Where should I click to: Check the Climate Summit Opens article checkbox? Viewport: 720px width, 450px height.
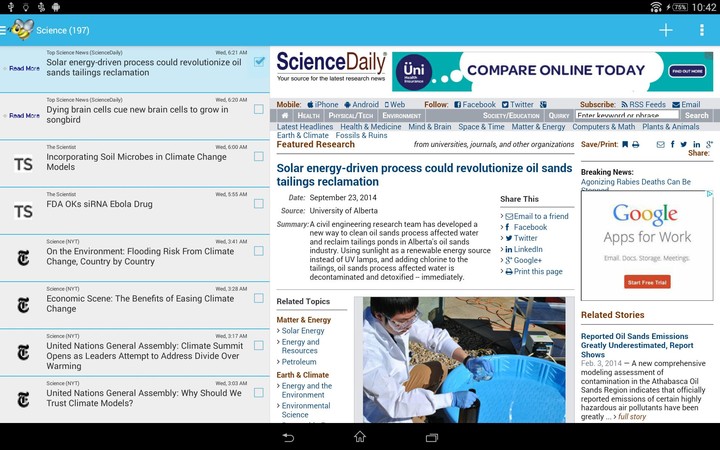[259, 345]
